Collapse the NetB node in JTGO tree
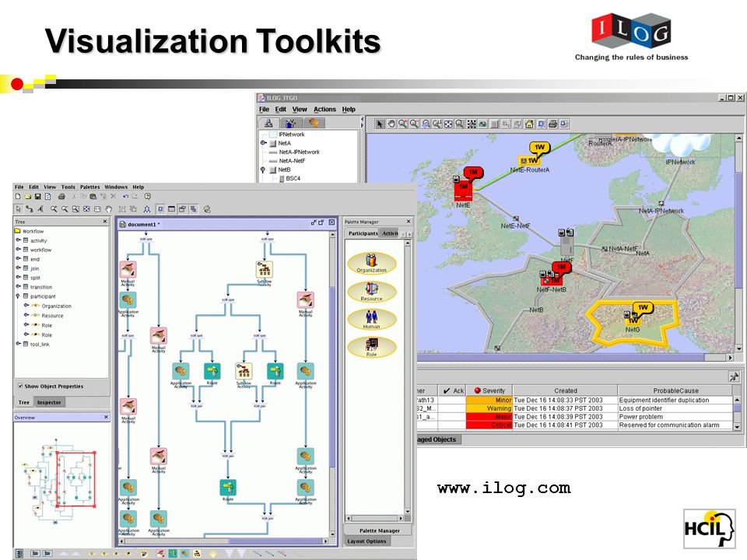Image resolution: width=747 pixels, height=560 pixels. pos(263,170)
